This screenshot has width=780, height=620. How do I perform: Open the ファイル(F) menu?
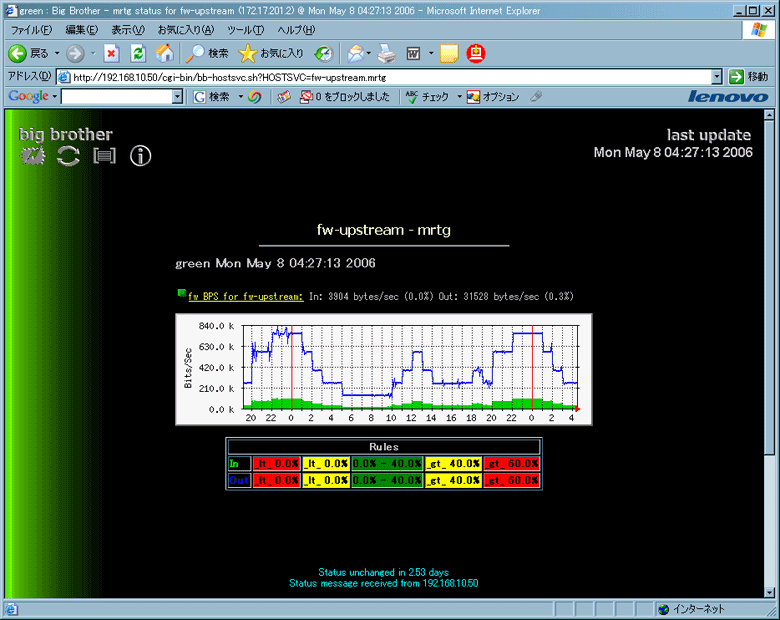click(x=30, y=30)
